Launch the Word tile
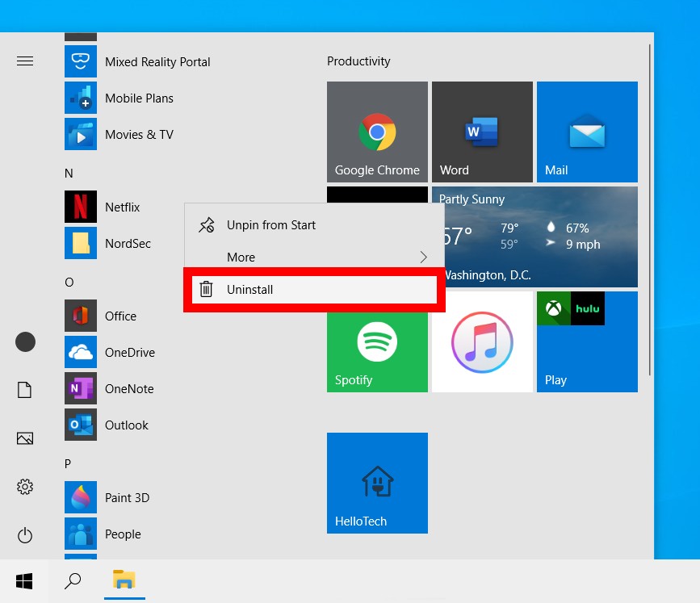This screenshot has width=700, height=603. [x=482, y=132]
